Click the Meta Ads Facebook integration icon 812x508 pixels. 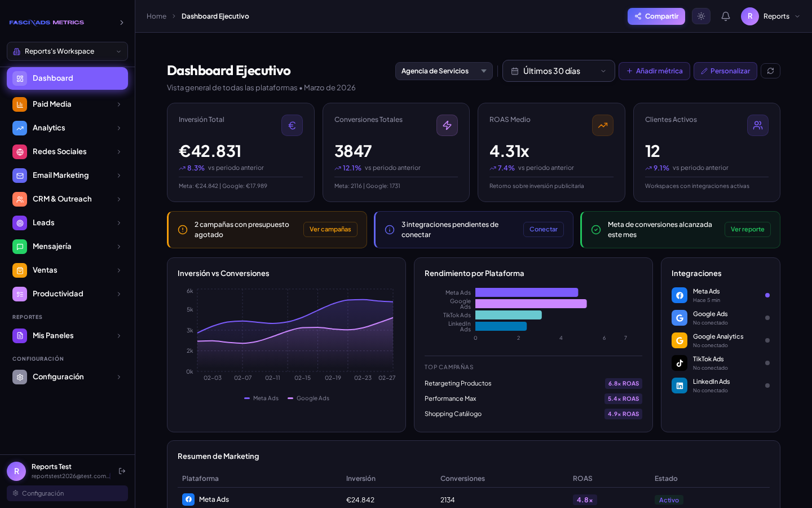679,295
